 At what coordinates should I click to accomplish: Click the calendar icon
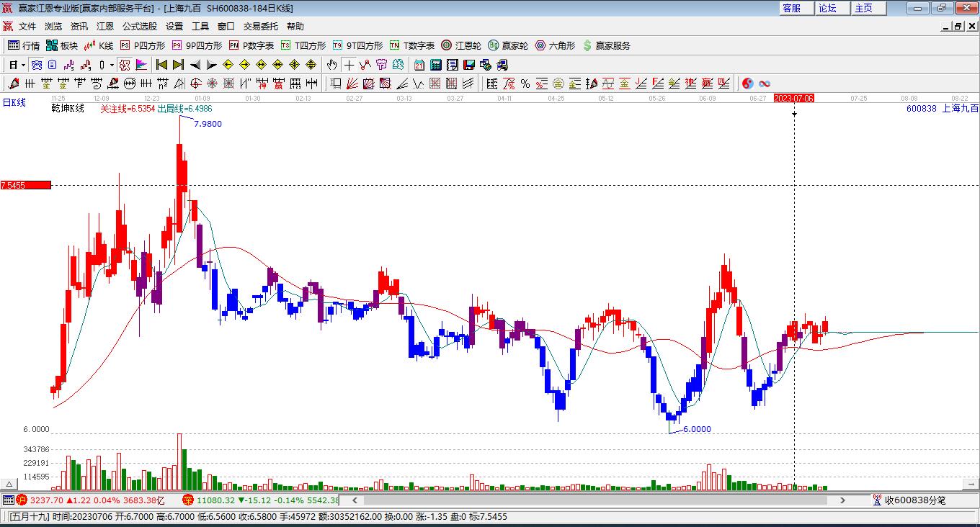click(x=419, y=65)
